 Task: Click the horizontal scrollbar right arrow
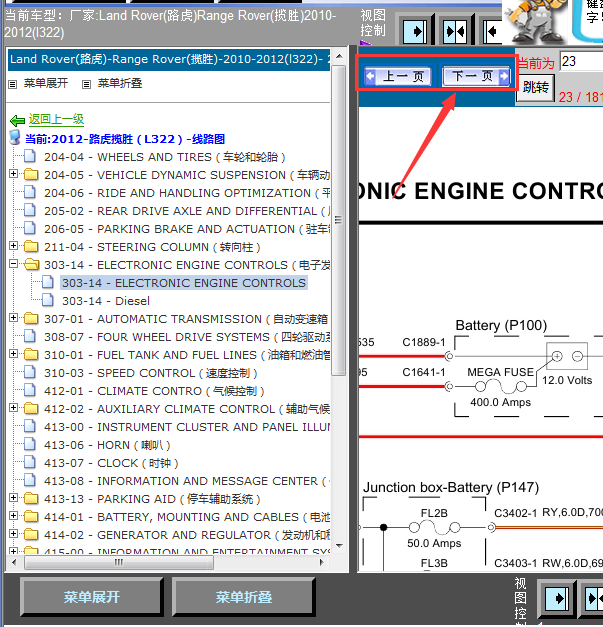click(x=321, y=562)
